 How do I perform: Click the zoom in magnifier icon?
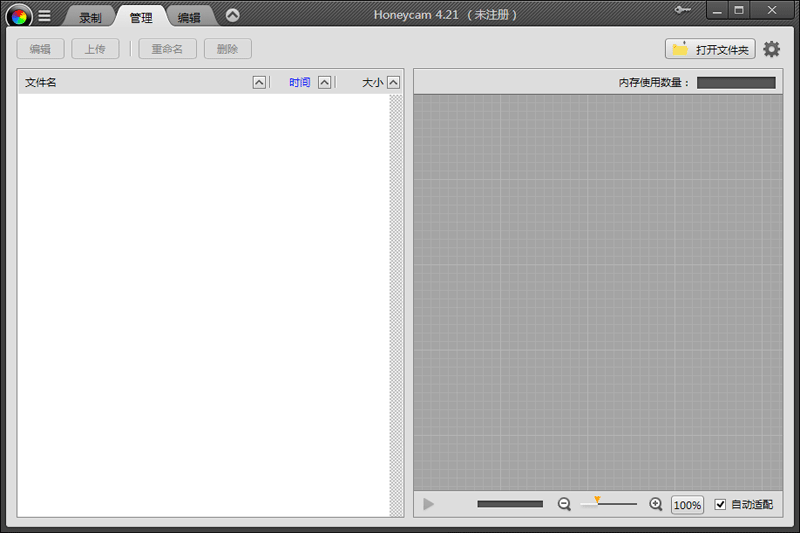[656, 505]
